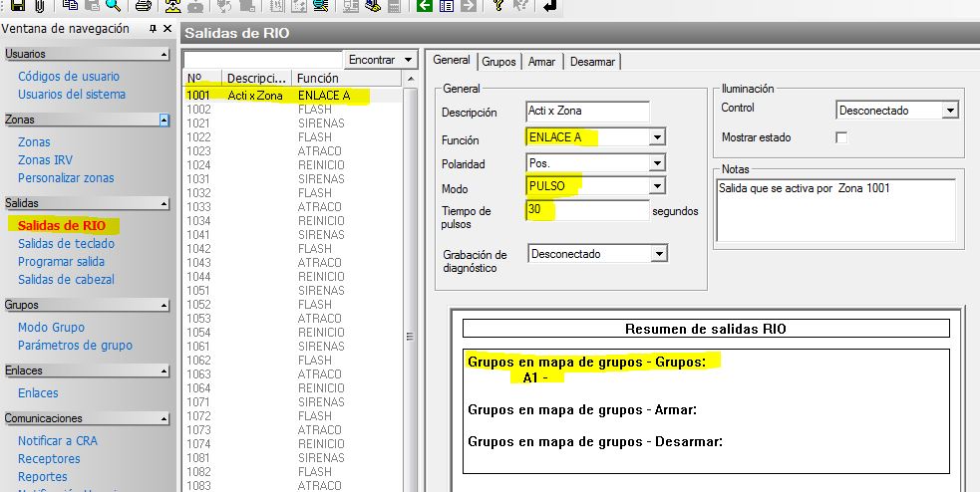
Task: Click the printer icon in toolbar
Action: (144, 6)
